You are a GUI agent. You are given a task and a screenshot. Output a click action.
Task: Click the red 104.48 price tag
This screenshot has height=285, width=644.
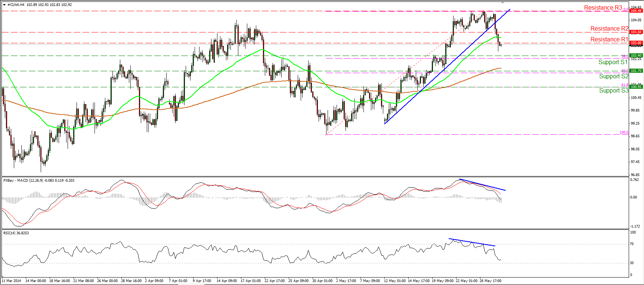pyautogui.click(x=636, y=11)
